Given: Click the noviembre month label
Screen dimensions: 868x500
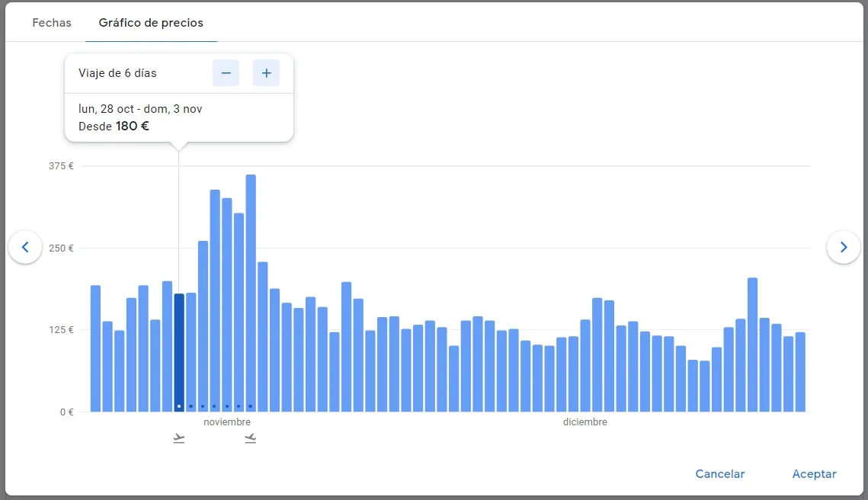Looking at the screenshot, I should (227, 422).
